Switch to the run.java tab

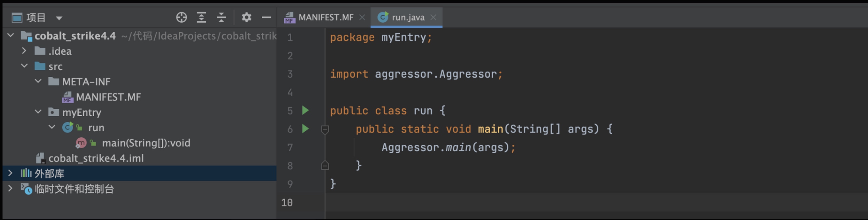(x=408, y=17)
